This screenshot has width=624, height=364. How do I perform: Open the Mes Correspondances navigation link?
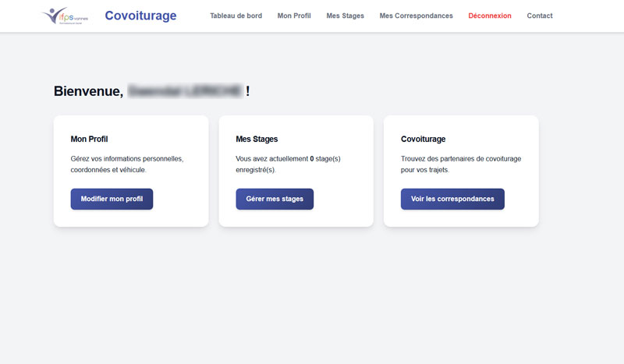(416, 16)
